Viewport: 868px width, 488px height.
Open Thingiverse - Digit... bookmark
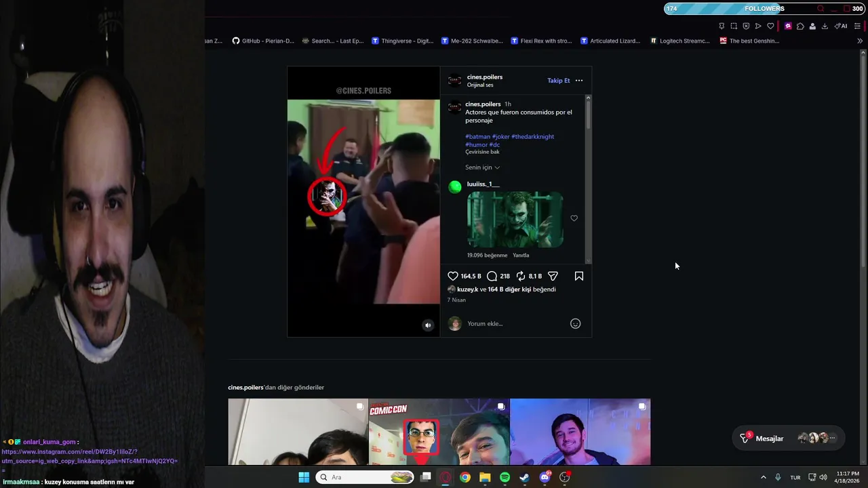403,41
